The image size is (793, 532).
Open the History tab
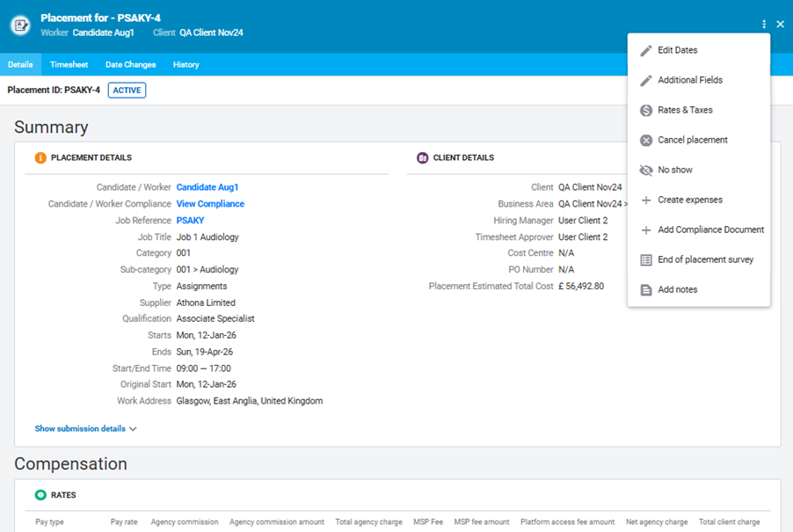point(186,65)
